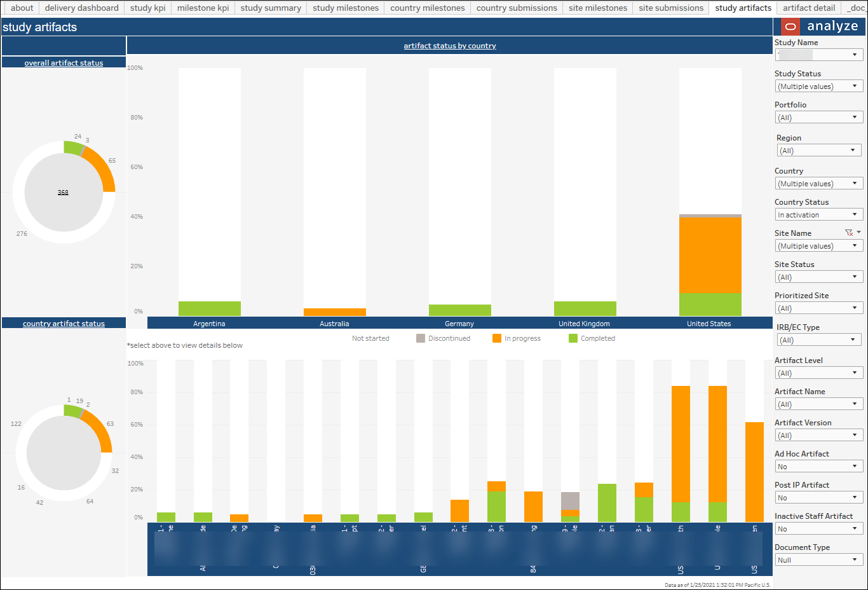Click the Argentina country label
Viewport: 868px width, 590px height.
point(209,324)
